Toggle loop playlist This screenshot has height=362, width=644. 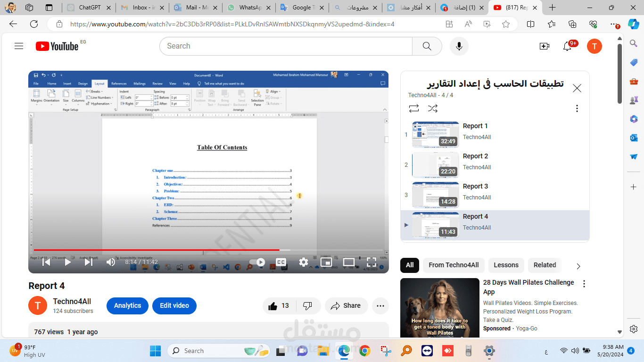coord(414,108)
